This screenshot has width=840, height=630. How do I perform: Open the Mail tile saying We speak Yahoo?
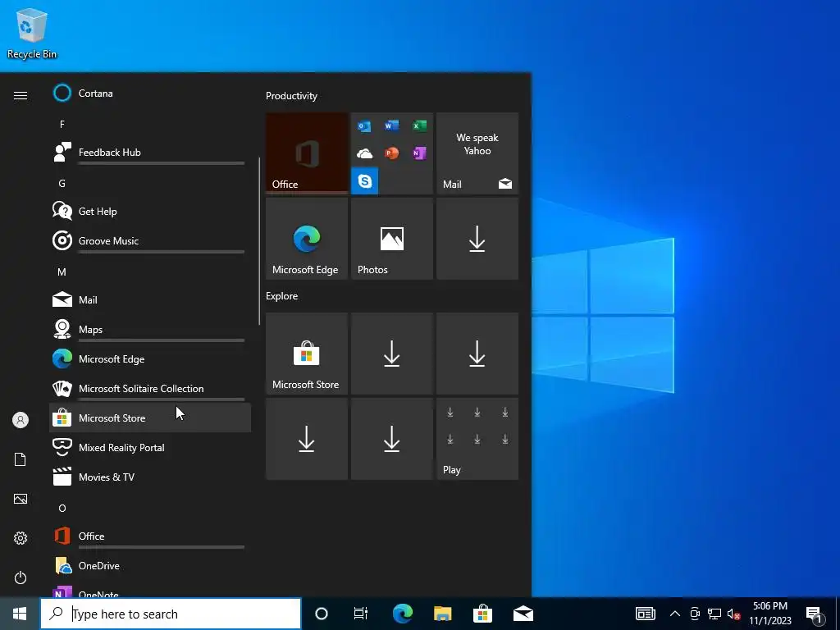click(x=477, y=153)
